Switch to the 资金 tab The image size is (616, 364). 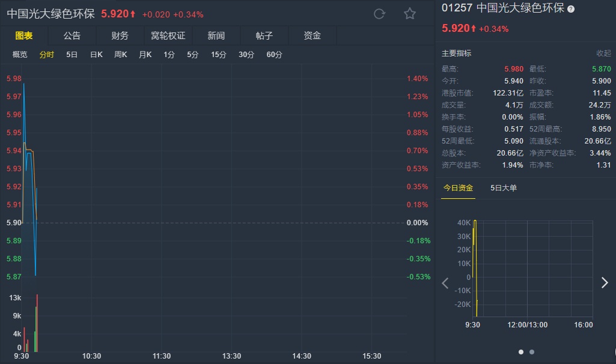coord(313,35)
